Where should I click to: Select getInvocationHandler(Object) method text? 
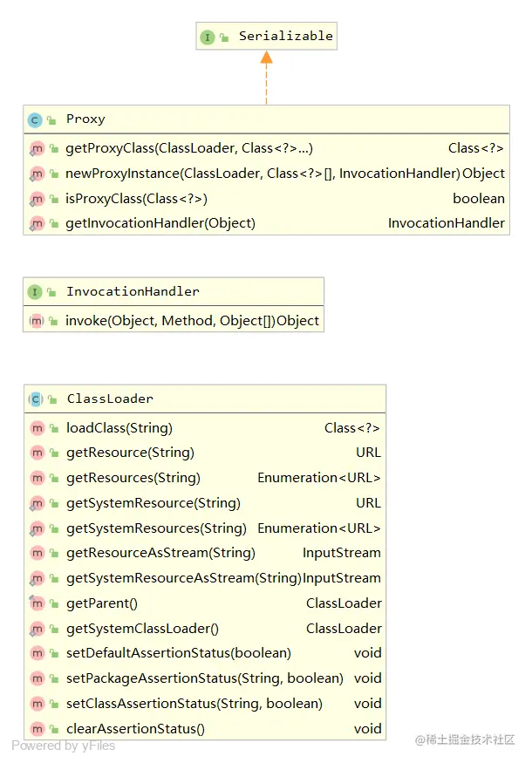point(160,223)
